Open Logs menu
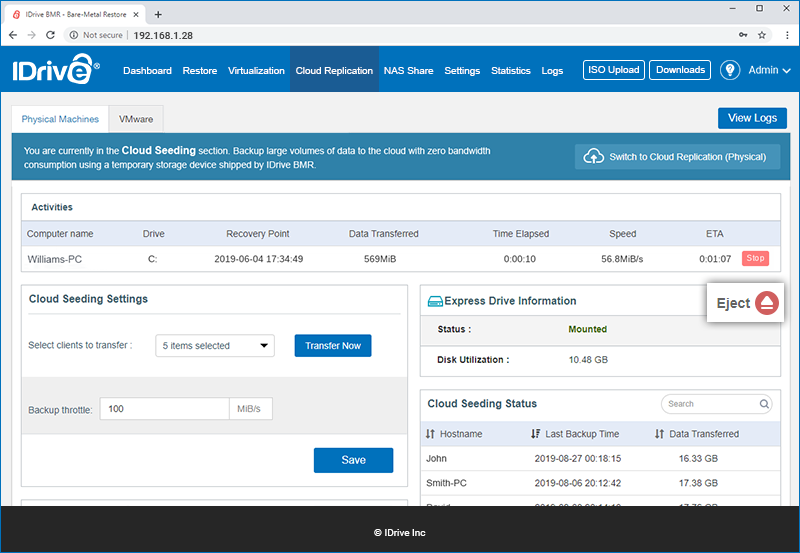Image resolution: width=800 pixels, height=553 pixels. click(552, 70)
